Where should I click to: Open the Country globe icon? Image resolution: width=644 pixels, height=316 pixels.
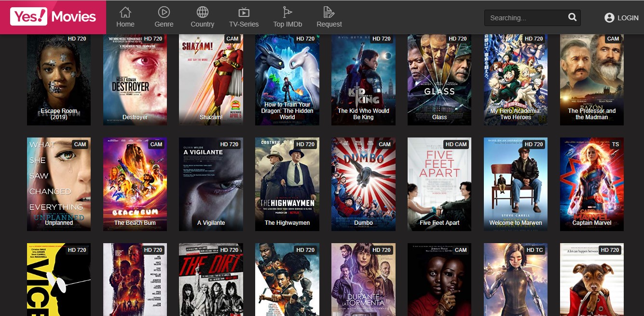click(203, 12)
